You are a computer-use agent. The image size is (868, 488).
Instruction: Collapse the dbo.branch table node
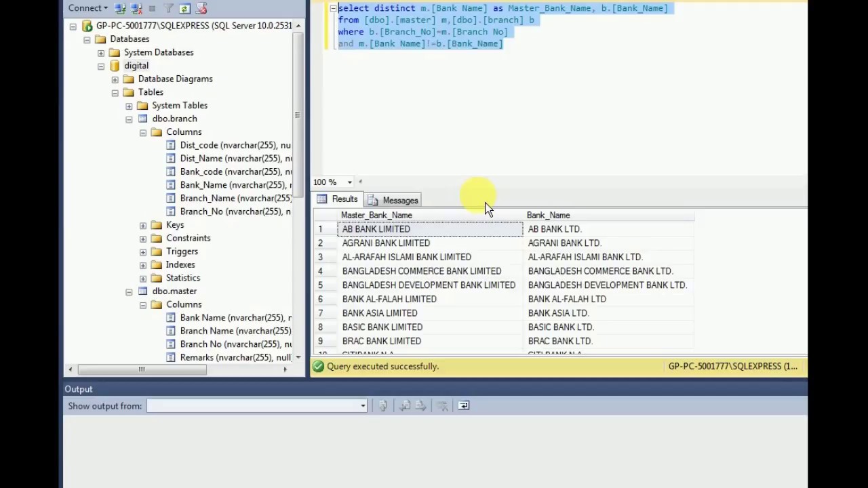129,119
